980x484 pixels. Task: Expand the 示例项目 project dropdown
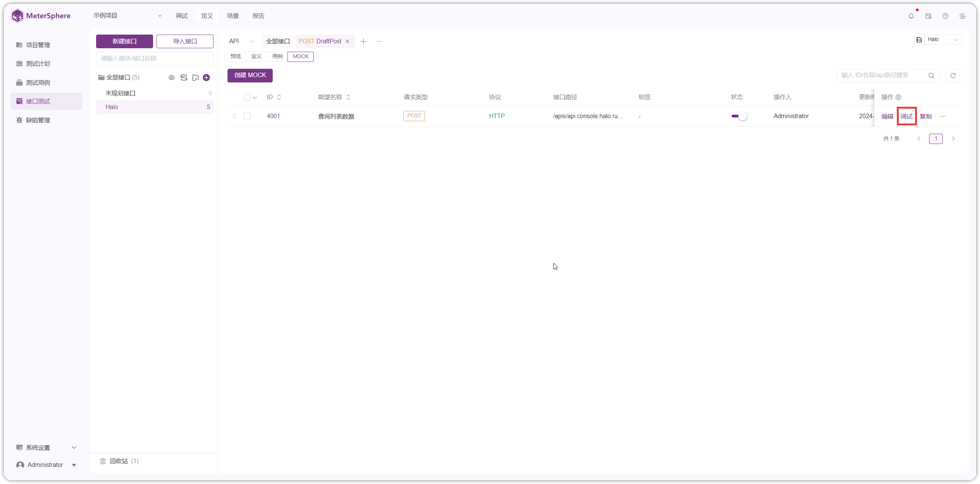(128, 16)
